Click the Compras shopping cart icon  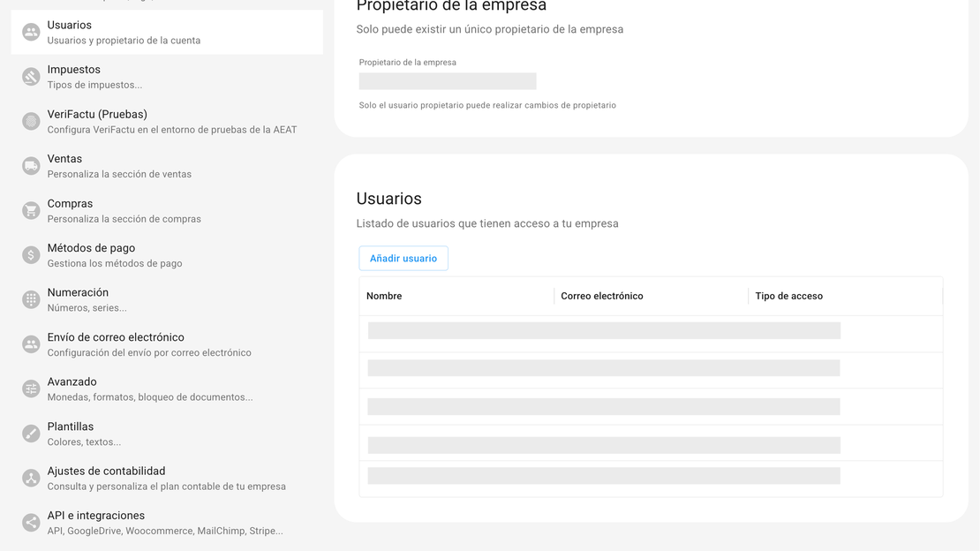31,211
